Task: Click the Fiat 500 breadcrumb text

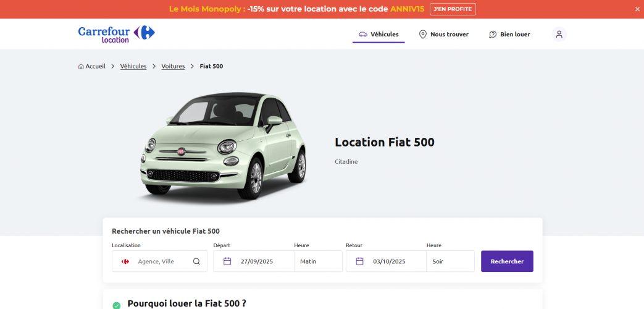Action: point(212,66)
